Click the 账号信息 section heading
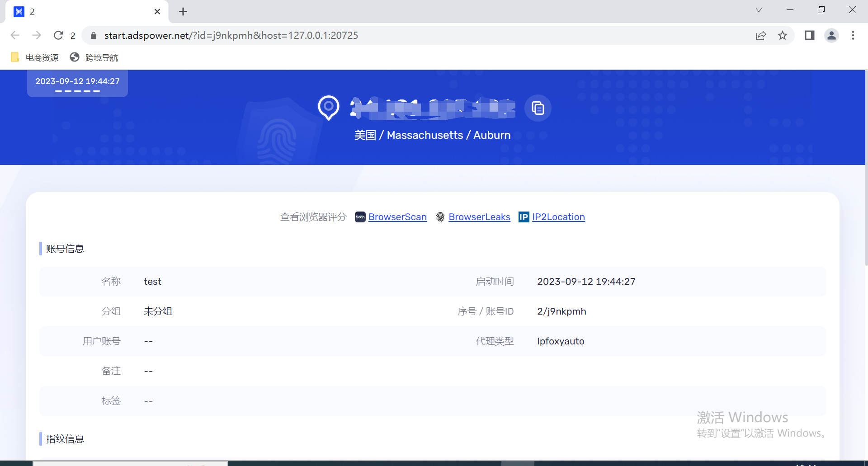This screenshot has height=466, width=868. point(65,249)
